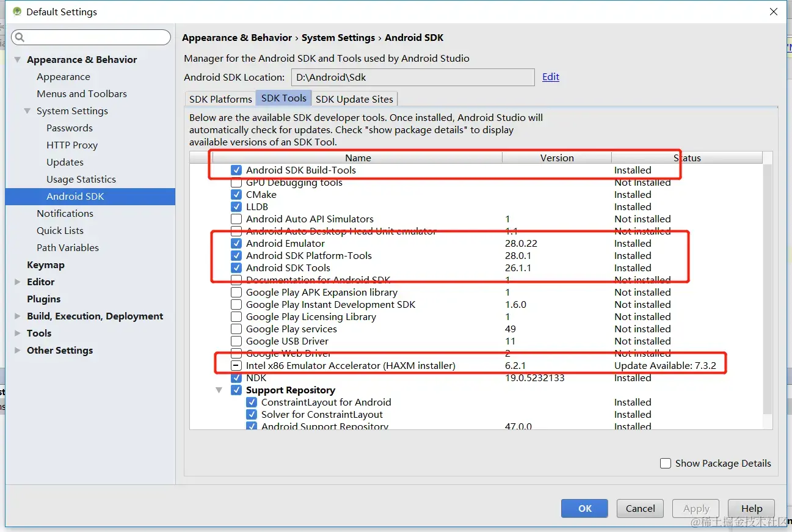Screen dimensions: 792x532
Task: Enable Google Play Licensing Library checkbox
Action: (x=236, y=317)
